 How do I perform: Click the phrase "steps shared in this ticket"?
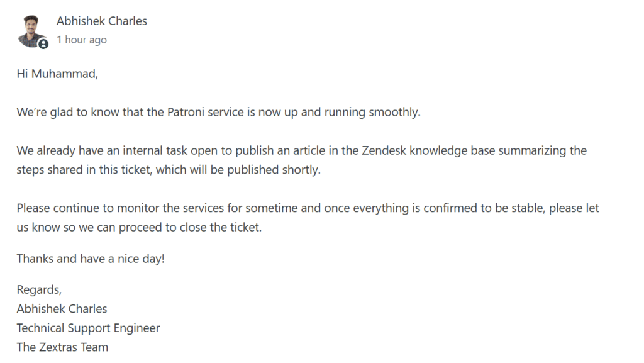84,170
